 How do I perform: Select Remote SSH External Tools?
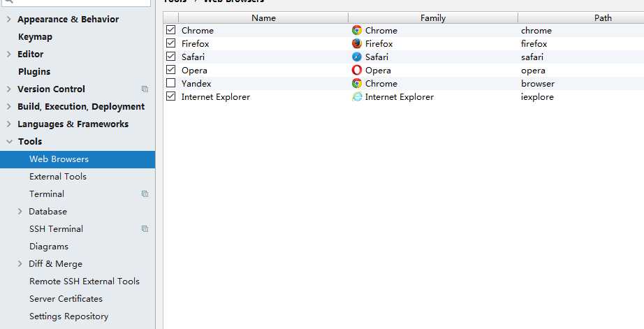coord(85,282)
